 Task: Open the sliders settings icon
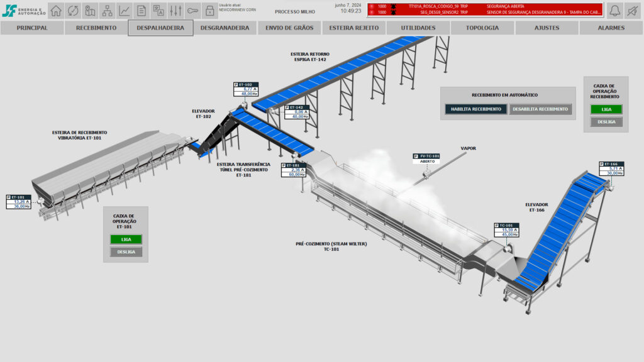[x=176, y=11]
